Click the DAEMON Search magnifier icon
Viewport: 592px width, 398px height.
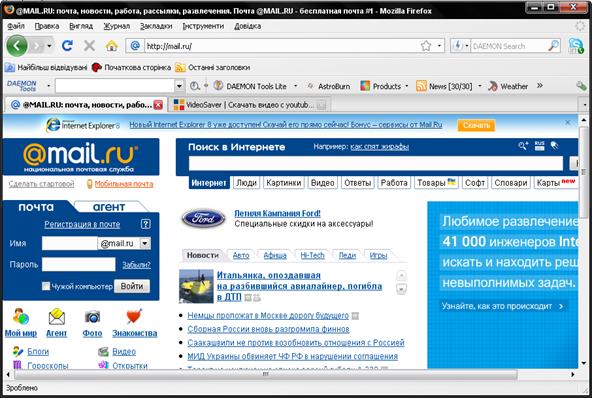[553, 46]
